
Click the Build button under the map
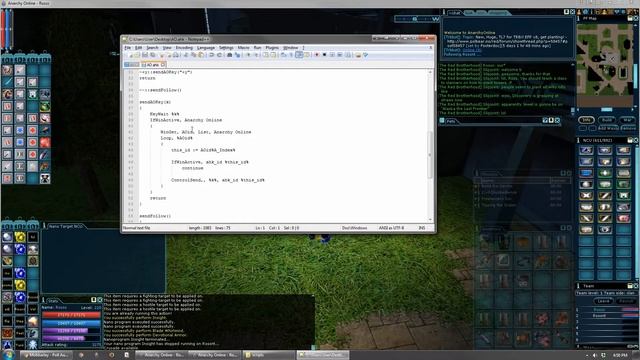tap(607, 120)
